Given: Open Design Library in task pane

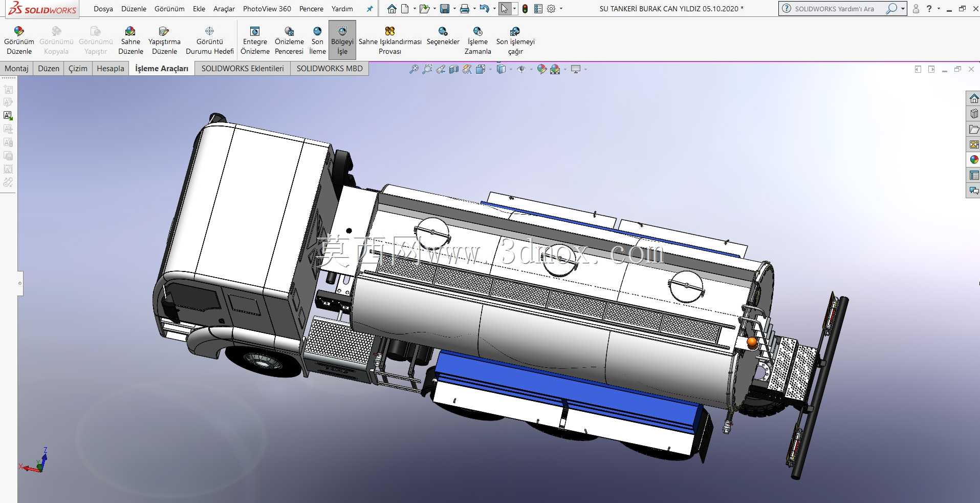Looking at the screenshot, I should (x=974, y=114).
